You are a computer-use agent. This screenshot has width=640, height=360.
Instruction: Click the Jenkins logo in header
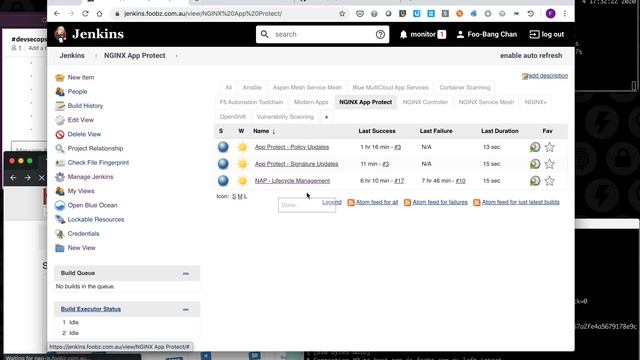[89, 34]
